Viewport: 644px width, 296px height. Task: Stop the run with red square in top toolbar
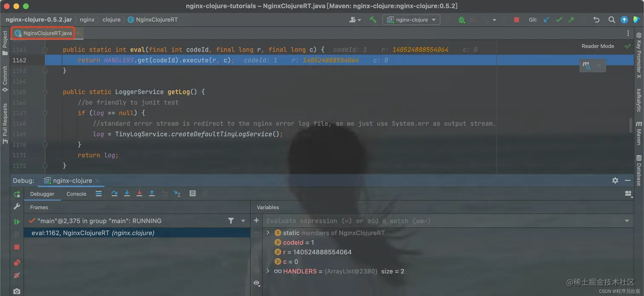tap(517, 20)
